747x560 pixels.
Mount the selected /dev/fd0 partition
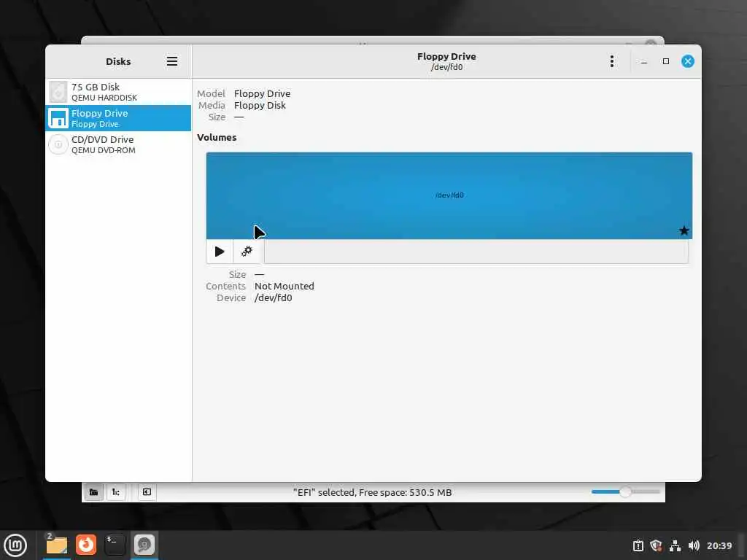coord(219,252)
